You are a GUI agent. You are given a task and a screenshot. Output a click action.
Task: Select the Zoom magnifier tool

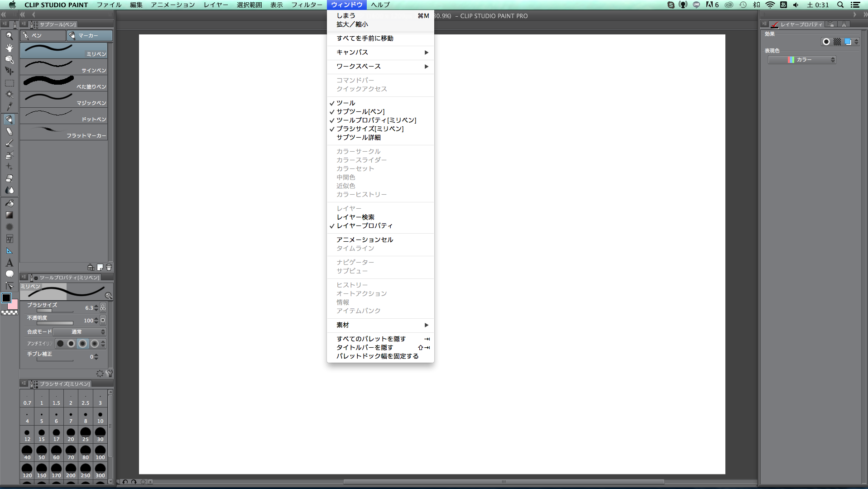pos(9,36)
